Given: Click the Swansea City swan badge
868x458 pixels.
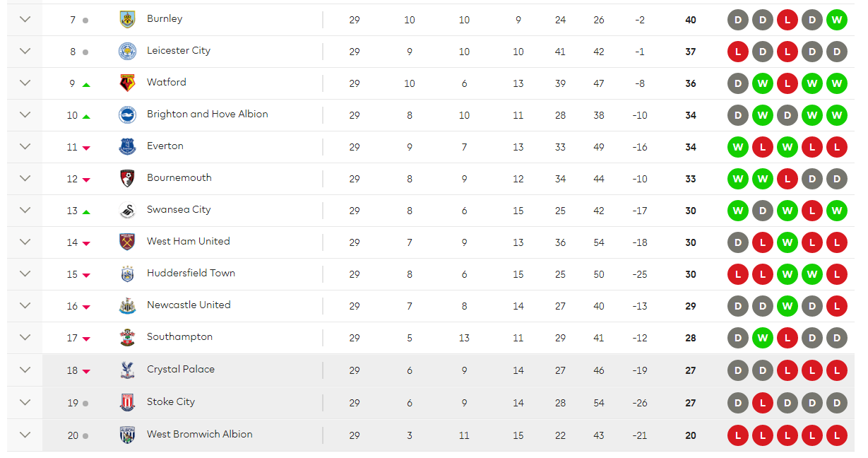Looking at the screenshot, I should coord(127,211).
